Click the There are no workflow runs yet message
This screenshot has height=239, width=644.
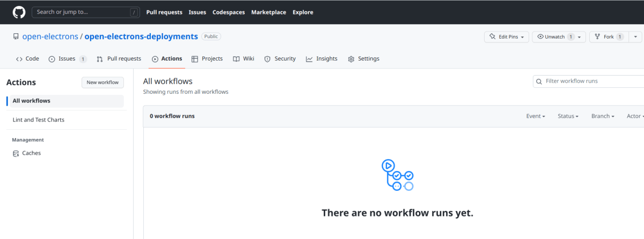coord(398,213)
